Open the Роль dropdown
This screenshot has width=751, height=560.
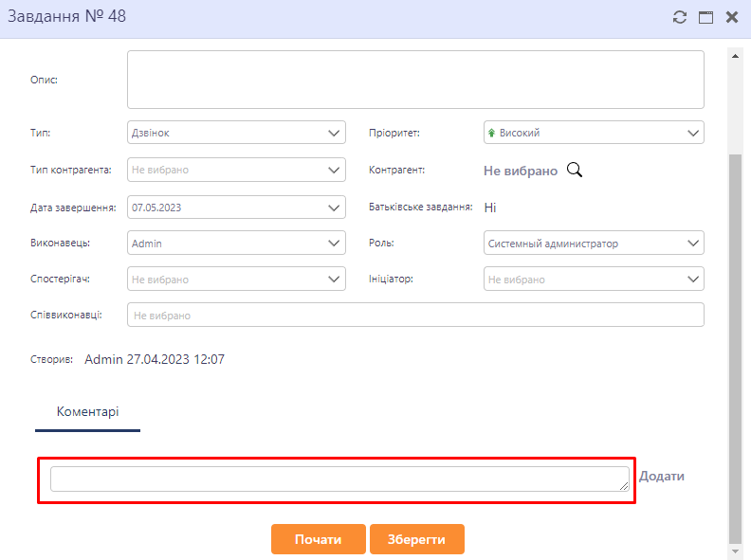(594, 244)
